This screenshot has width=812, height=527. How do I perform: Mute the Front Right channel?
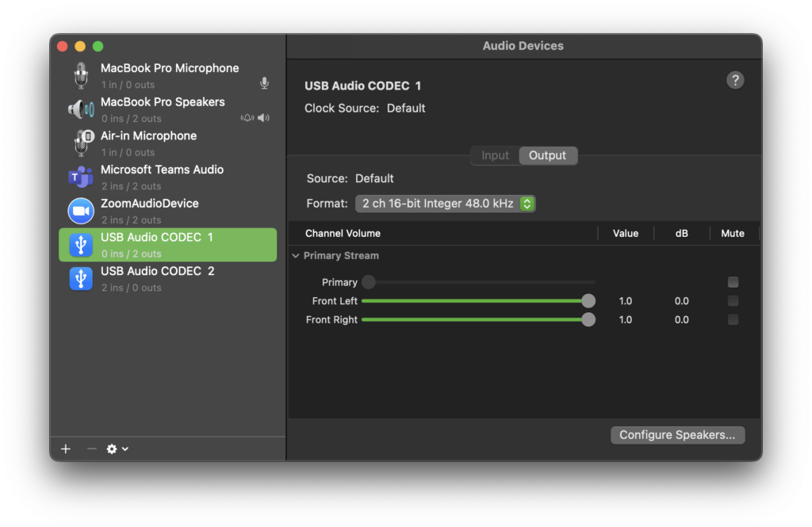[733, 320]
